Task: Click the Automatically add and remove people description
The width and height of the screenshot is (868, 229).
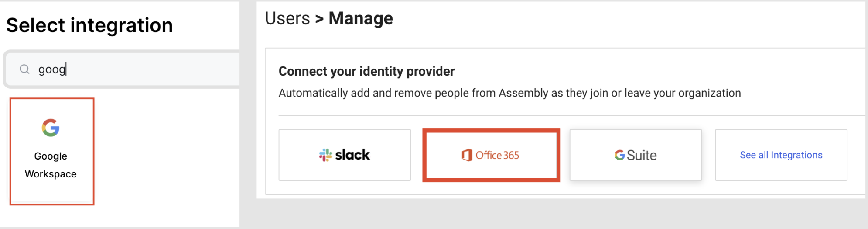Action: coord(509,93)
